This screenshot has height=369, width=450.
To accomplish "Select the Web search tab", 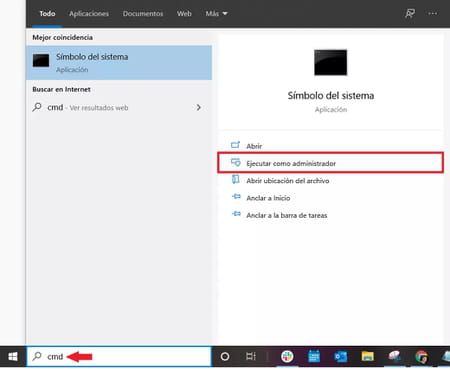I will click(x=184, y=14).
